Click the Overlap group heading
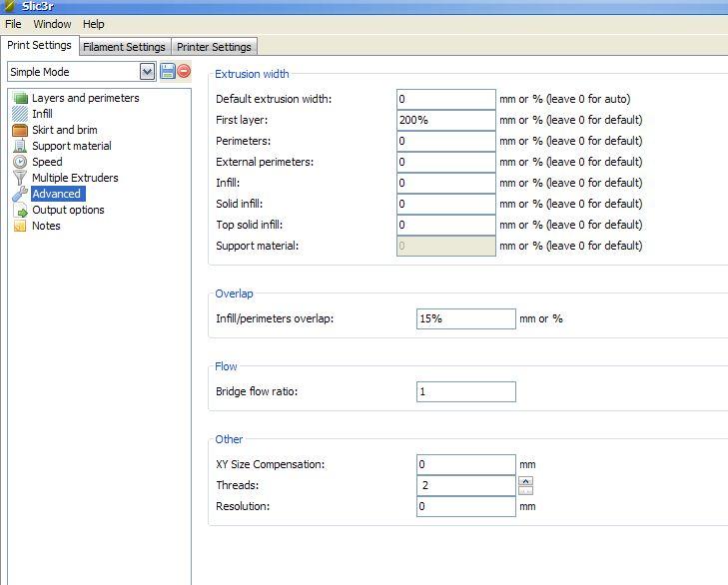The height and width of the screenshot is (585, 728). pos(234,293)
